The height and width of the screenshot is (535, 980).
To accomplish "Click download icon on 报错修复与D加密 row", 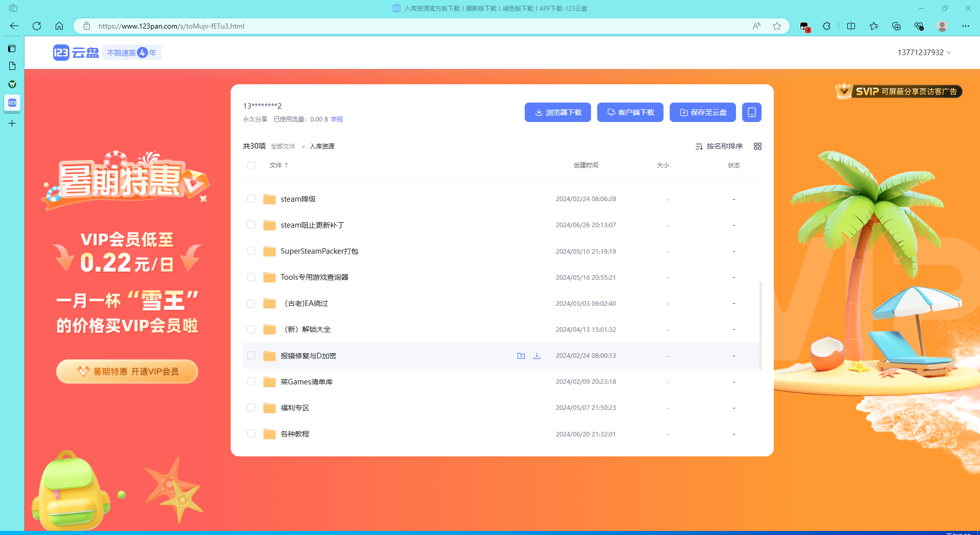I will [x=537, y=356].
